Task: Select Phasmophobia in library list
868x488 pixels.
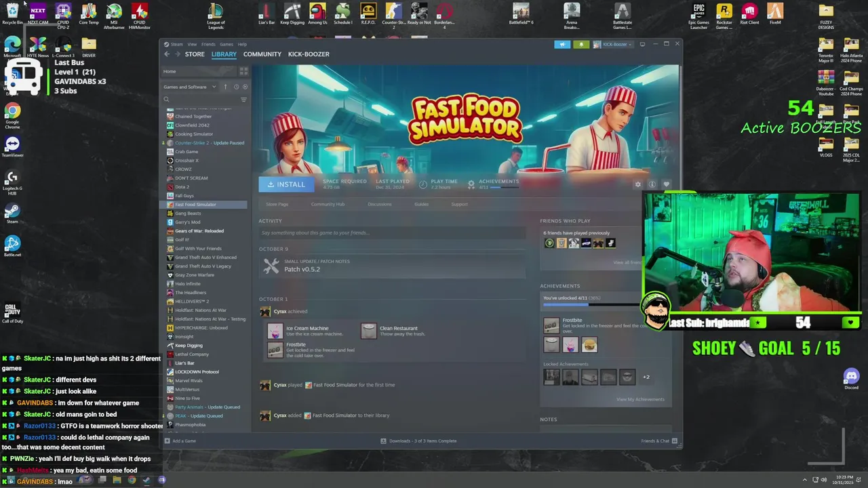Action: pyautogui.click(x=191, y=424)
